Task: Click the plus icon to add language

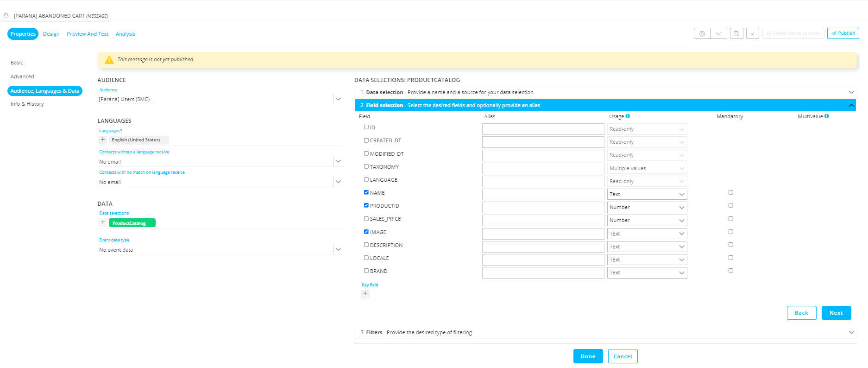Action: click(103, 140)
